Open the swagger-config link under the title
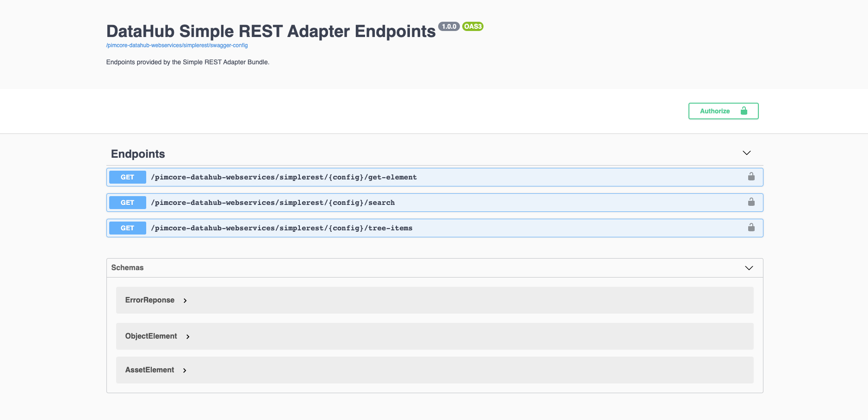Viewport: 868px width, 420px height. [x=177, y=45]
